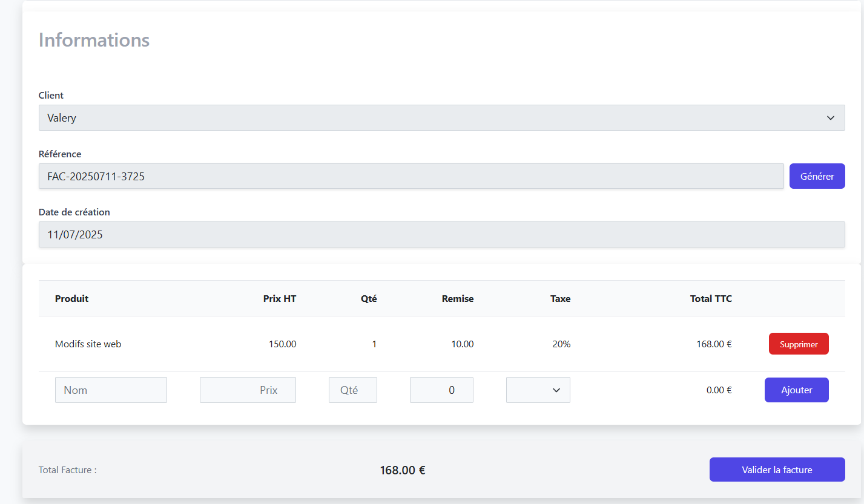The height and width of the screenshot is (504, 864).
Task: Click the 20% tax value in product row
Action: coord(561,344)
